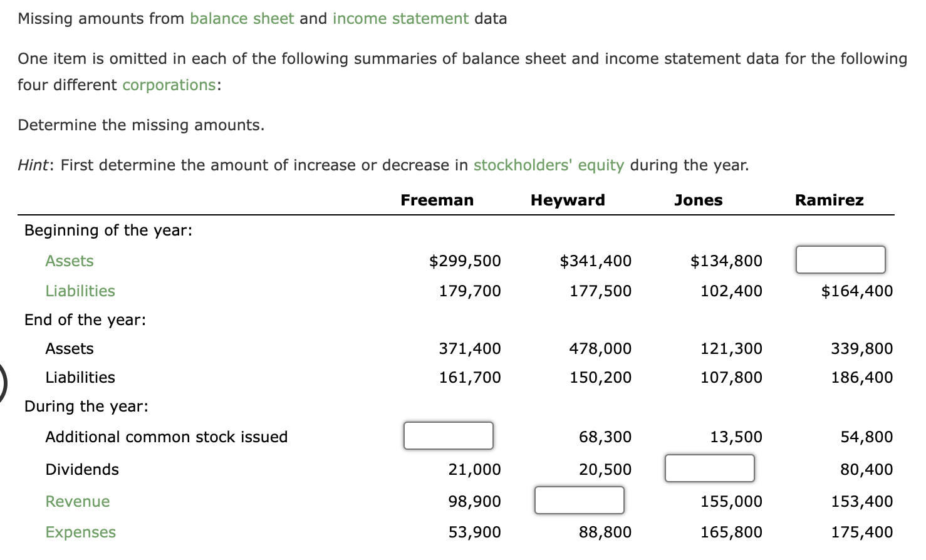Follow the "corporations" definition link
Viewport: 926px width, 560px height.
[168, 85]
